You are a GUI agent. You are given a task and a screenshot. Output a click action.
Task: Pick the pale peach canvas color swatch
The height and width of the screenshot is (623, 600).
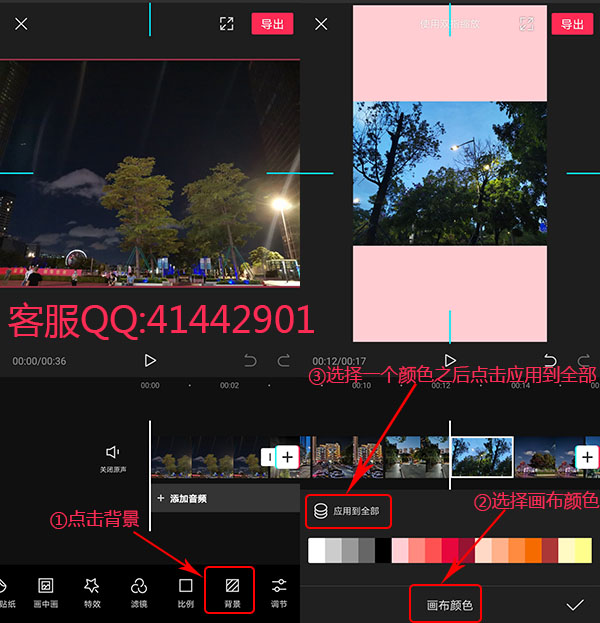pos(483,550)
